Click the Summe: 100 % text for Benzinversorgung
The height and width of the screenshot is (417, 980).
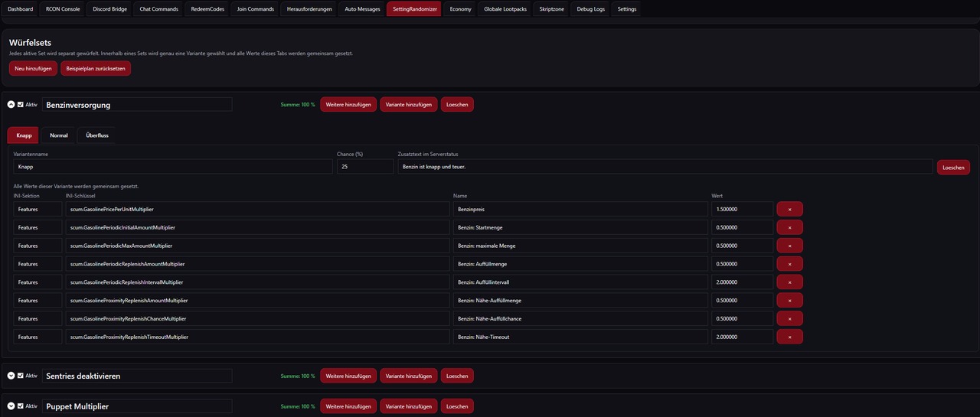(x=298, y=105)
